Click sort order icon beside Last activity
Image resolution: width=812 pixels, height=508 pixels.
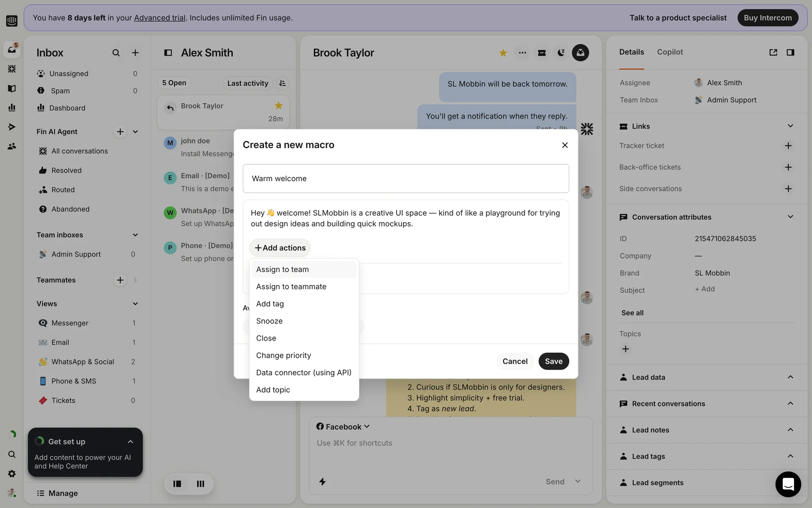coord(283,83)
